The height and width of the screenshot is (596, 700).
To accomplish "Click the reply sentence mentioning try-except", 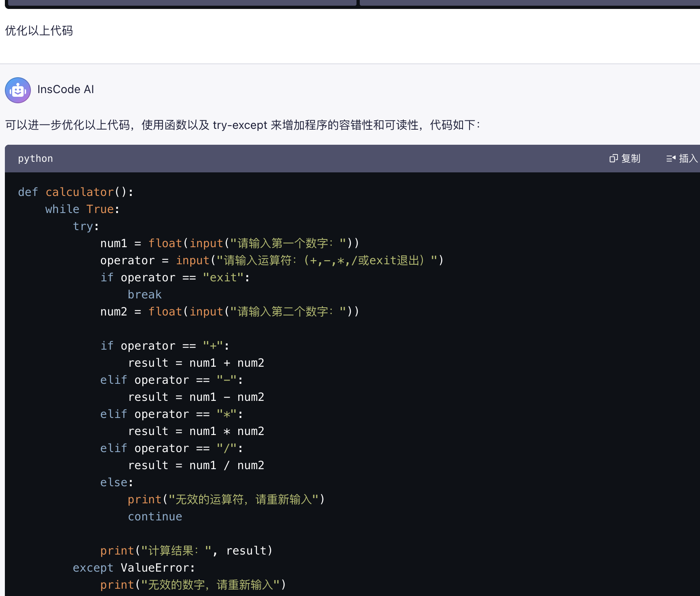I will click(x=243, y=125).
